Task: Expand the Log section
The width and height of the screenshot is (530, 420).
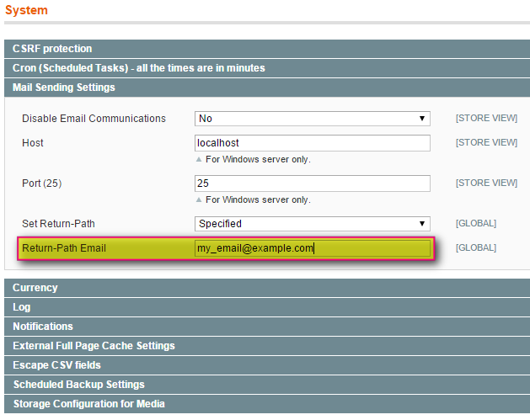Action: pyautogui.click(x=22, y=307)
